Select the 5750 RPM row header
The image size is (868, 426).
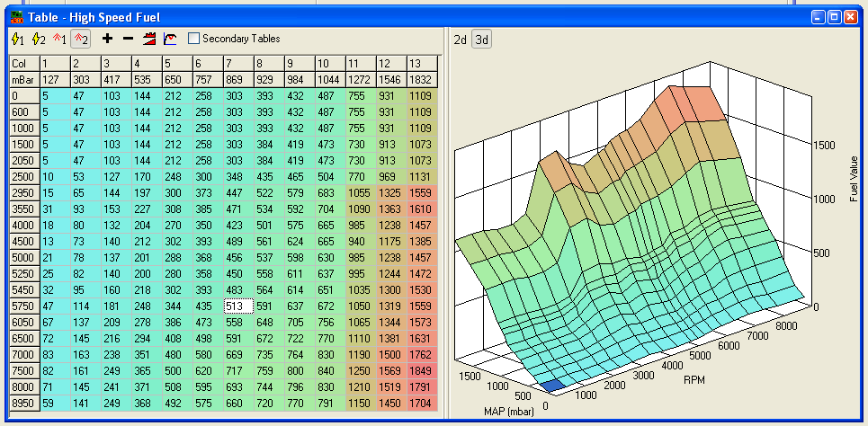tap(25, 306)
